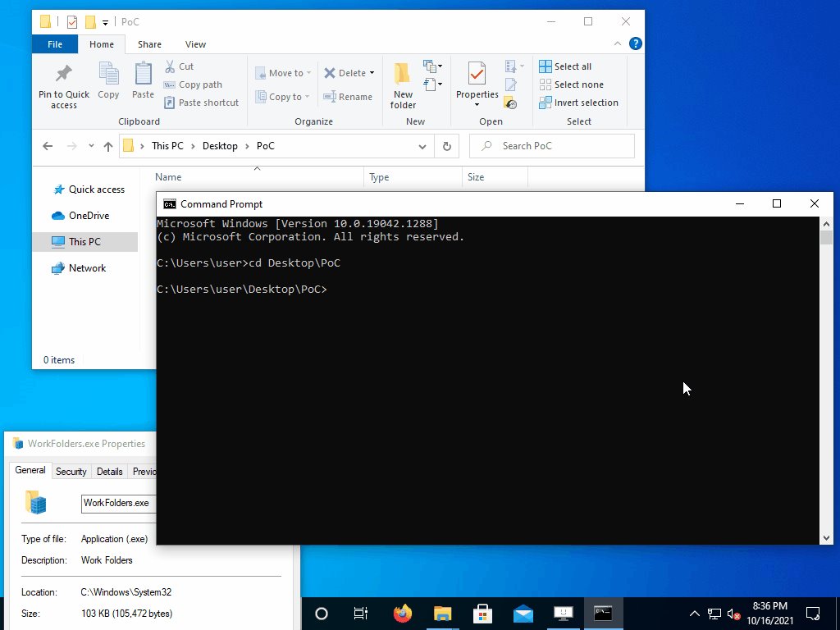This screenshot has height=630, width=840.
Task: Click Properties icon in quick access toolbar
Action: point(72,22)
